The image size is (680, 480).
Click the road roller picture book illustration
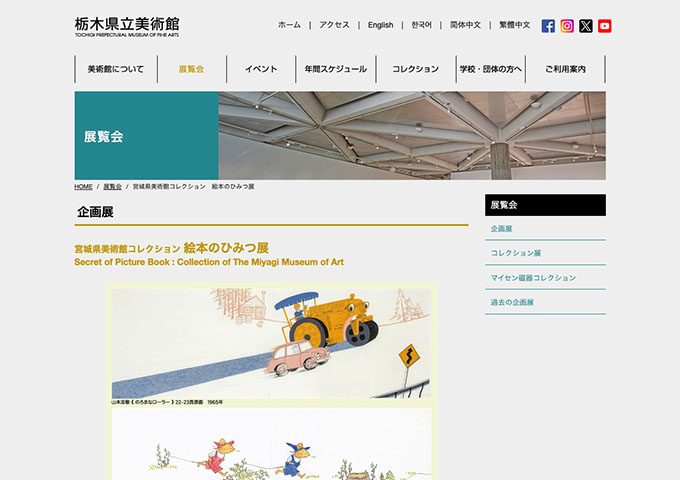coord(271,343)
